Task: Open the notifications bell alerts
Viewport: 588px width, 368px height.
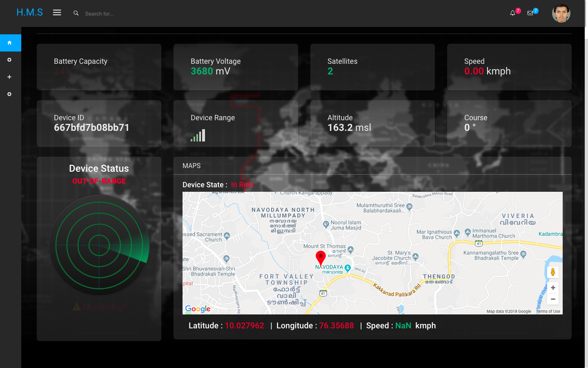Action: [x=512, y=13]
